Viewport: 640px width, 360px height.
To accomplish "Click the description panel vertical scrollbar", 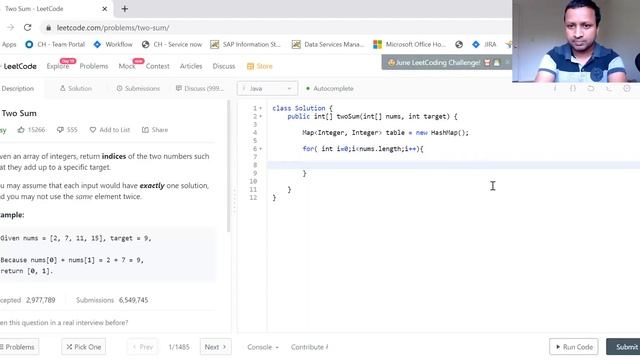I will tap(229, 167).
